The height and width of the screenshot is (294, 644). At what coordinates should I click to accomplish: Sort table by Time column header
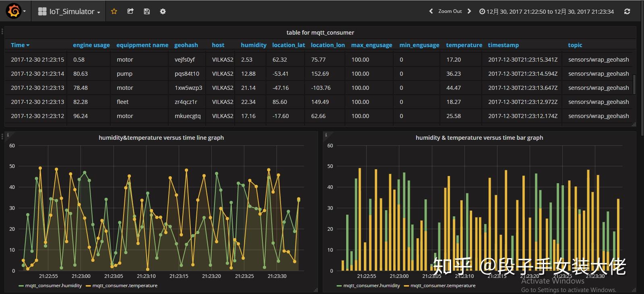(20, 45)
